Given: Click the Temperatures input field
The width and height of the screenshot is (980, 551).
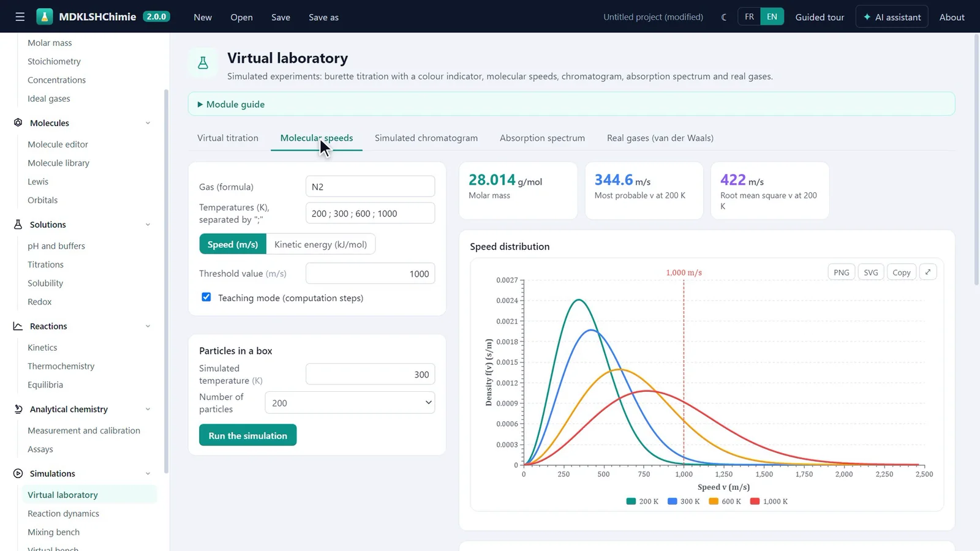Looking at the screenshot, I should click(370, 213).
